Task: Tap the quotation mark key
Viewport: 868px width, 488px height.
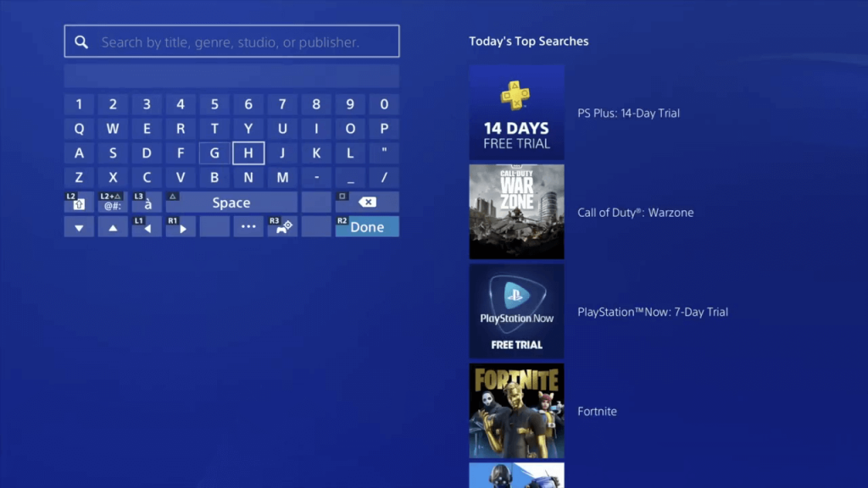Action: [x=384, y=153]
